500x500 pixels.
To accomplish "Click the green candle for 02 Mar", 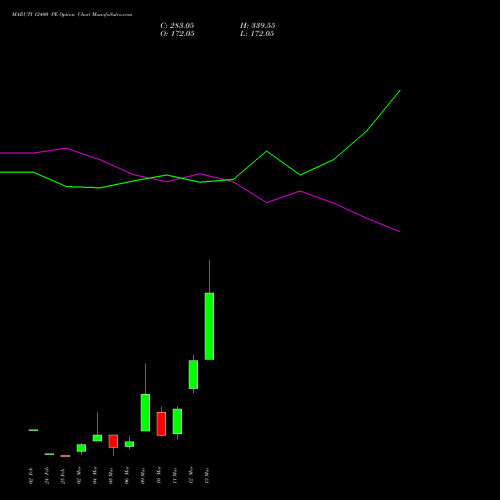I will (x=81, y=448).
